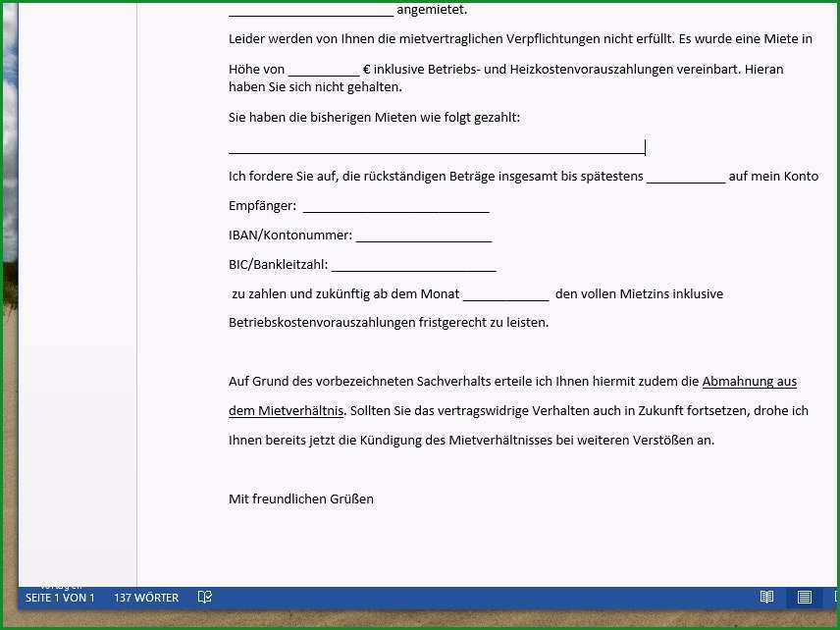Open proofing errors icon in status bar
This screenshot has width=840, height=630.
(x=205, y=597)
